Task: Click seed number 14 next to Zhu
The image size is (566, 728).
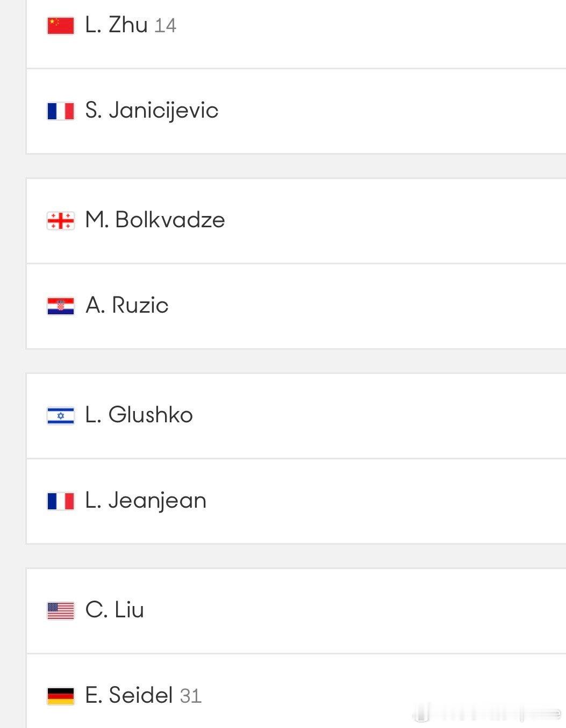Action: pos(165,26)
